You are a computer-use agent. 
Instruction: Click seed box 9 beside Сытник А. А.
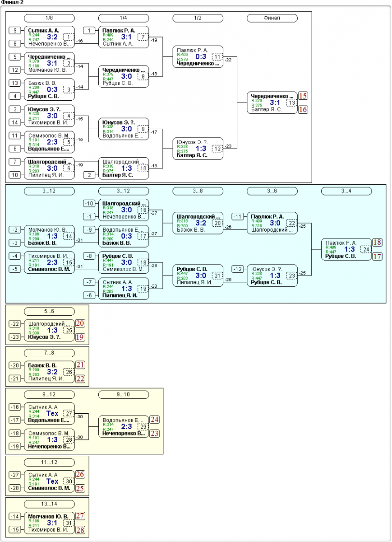click(x=15, y=31)
